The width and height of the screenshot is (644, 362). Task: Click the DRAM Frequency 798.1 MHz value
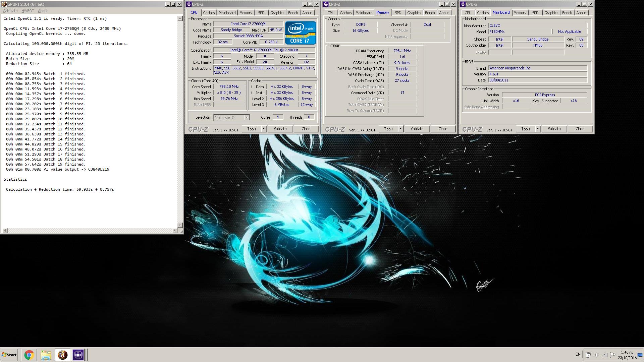(x=402, y=51)
